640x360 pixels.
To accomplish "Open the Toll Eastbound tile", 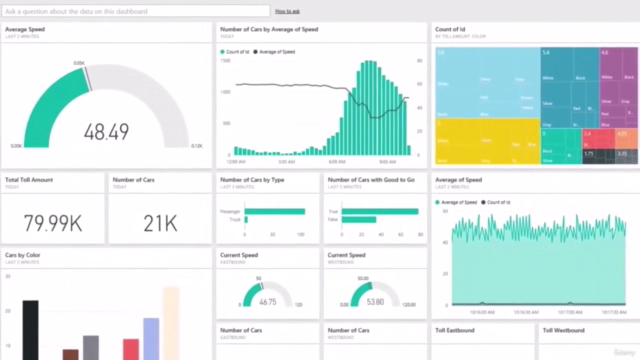I will click(x=483, y=342).
